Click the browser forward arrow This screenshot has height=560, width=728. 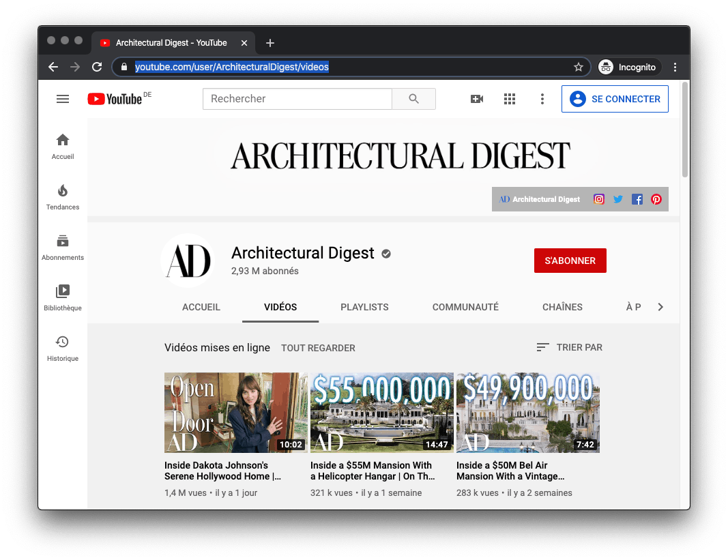[x=75, y=67]
